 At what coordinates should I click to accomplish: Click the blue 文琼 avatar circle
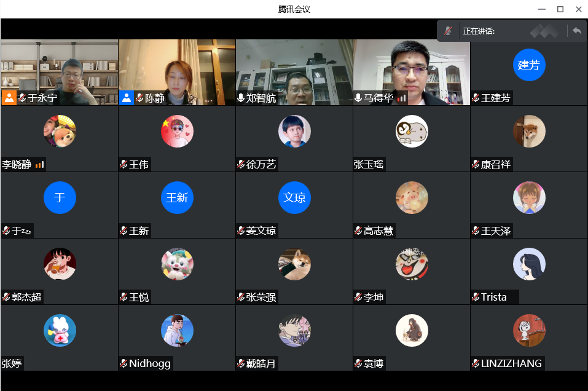coord(294,198)
